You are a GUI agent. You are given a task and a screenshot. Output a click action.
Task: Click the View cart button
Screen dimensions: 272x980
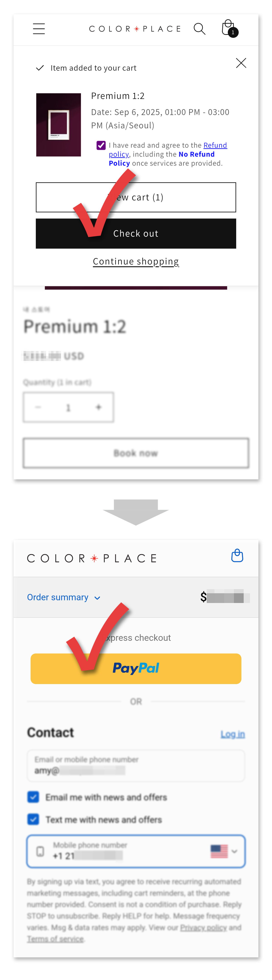click(x=136, y=197)
